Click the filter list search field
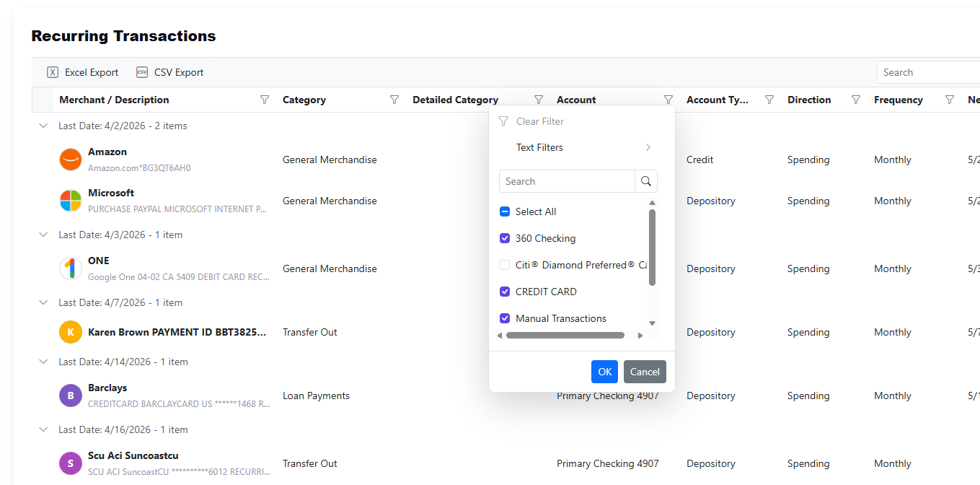980x485 pixels. coord(567,181)
